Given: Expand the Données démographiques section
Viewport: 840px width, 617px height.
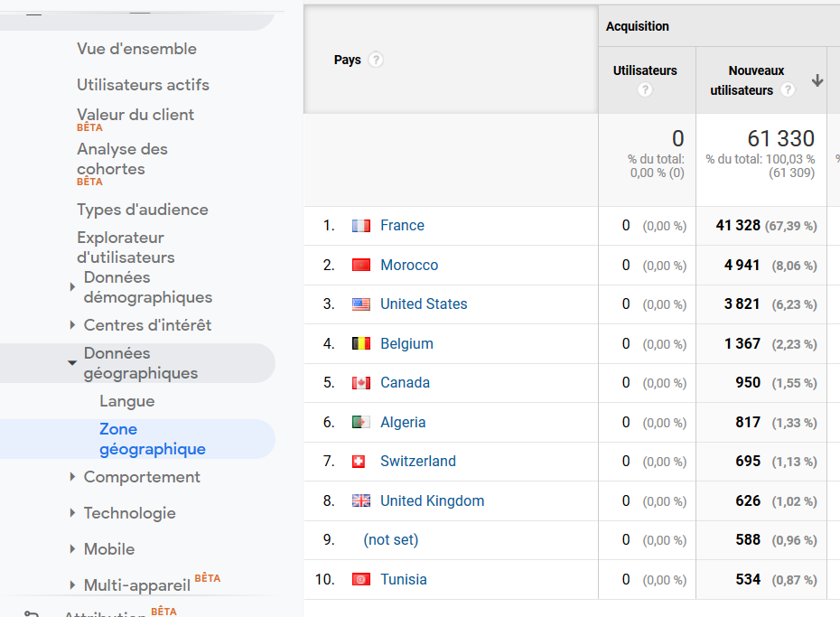Looking at the screenshot, I should [x=72, y=287].
